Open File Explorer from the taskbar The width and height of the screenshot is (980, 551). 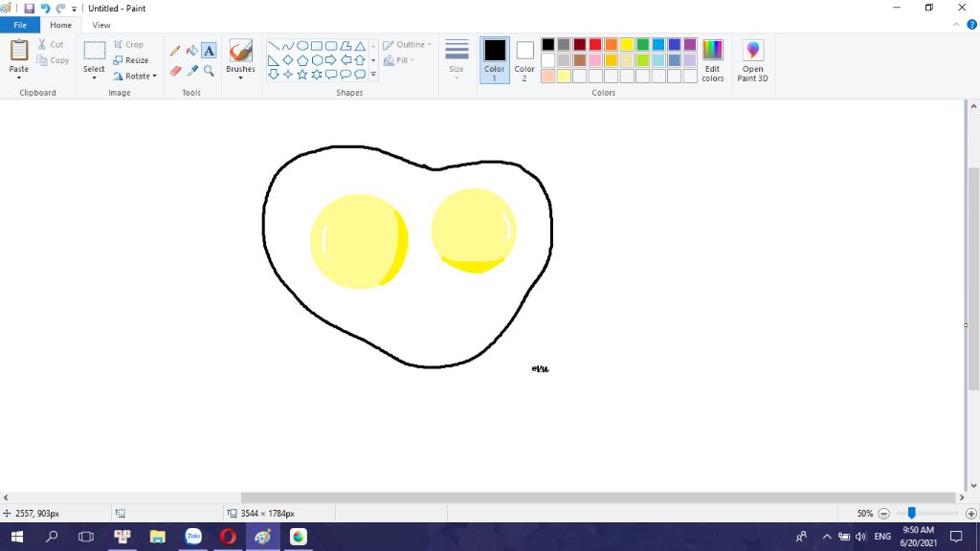158,537
